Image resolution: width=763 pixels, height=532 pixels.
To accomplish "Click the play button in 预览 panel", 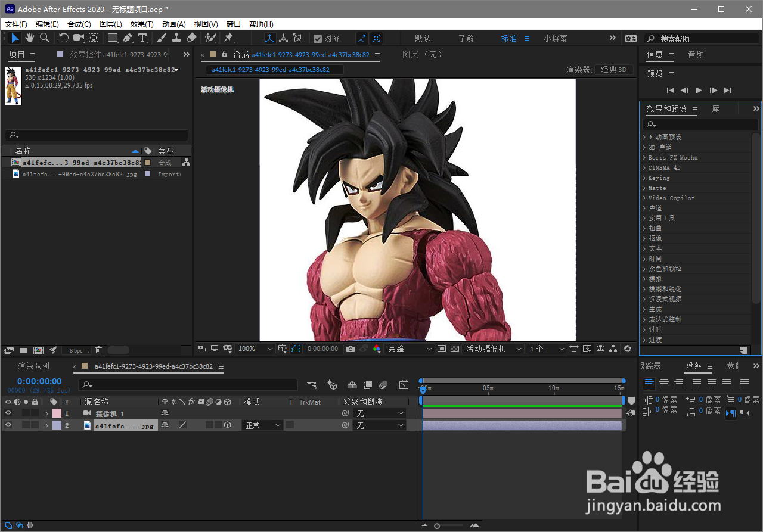I will click(x=699, y=90).
